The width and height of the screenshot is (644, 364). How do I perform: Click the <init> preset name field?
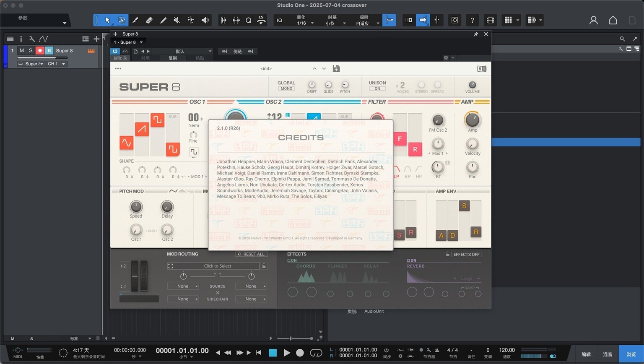[266, 68]
